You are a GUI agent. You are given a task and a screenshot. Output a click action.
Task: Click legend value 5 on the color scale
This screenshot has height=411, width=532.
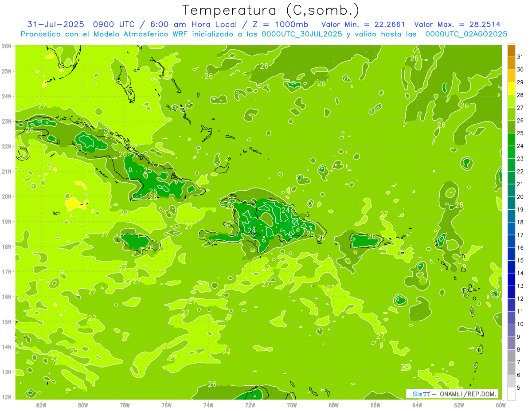[519, 388]
